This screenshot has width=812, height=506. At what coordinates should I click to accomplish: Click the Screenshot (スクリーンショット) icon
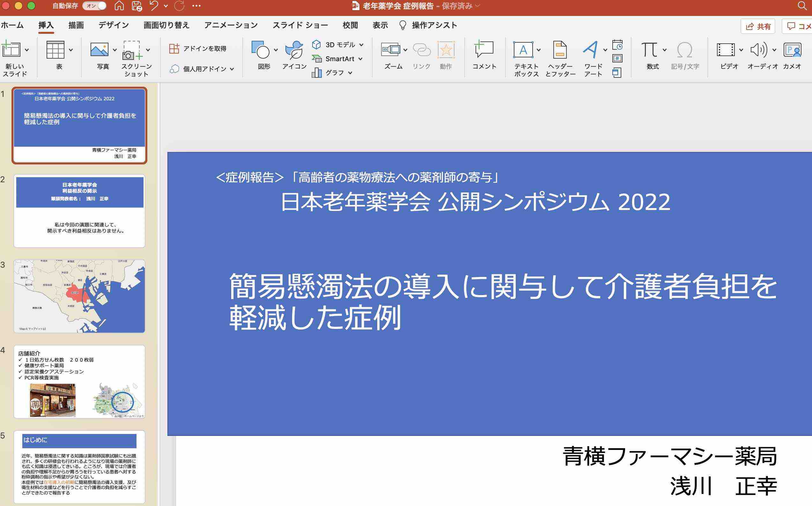pyautogui.click(x=133, y=50)
